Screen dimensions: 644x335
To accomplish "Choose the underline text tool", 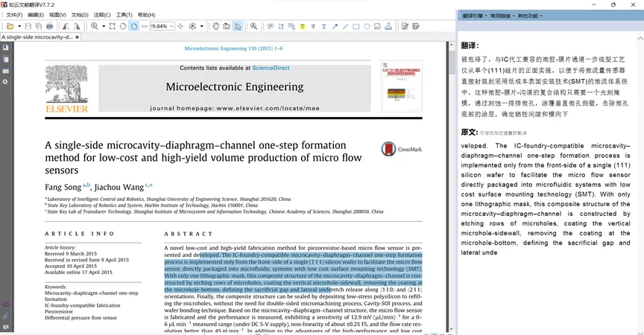I will point(323,26).
